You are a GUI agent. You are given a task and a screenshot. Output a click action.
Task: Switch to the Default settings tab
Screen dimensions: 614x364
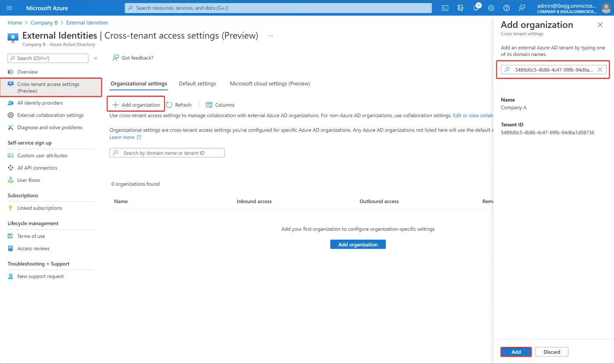[x=197, y=83]
